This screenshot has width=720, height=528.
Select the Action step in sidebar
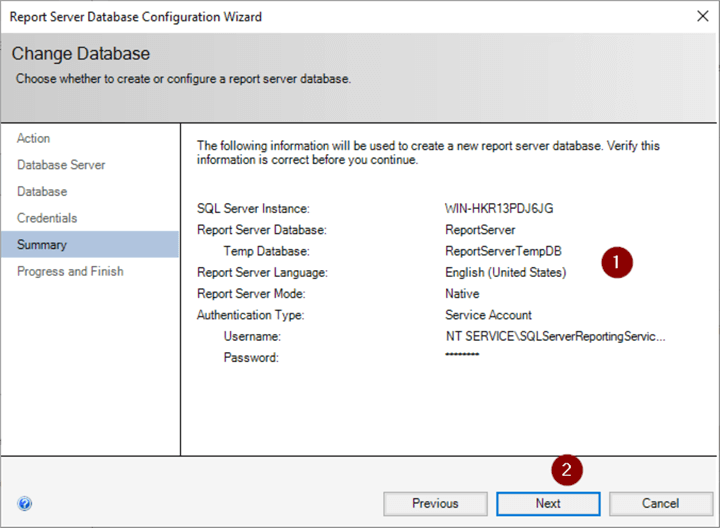click(x=34, y=138)
